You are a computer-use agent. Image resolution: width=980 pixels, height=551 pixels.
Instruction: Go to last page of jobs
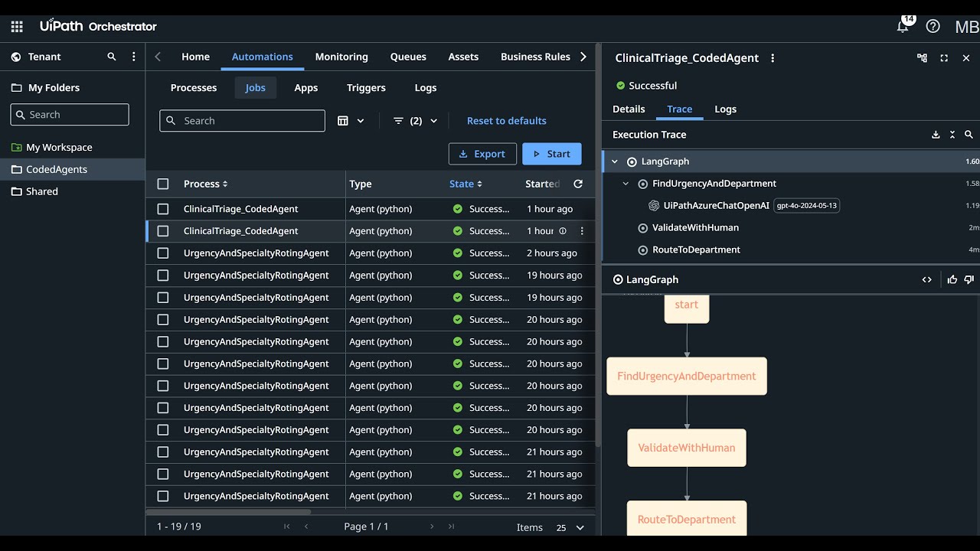(452, 527)
